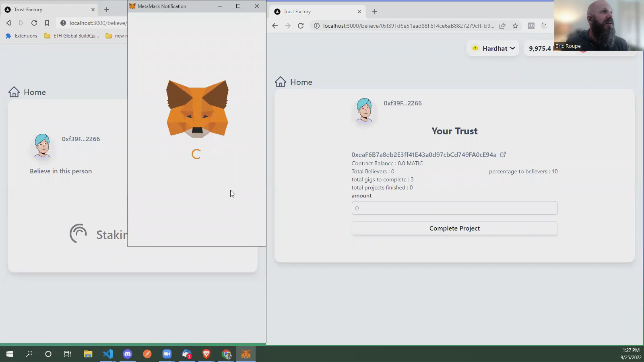Open contract address external link icon
This screenshot has height=362, width=644.
click(503, 154)
